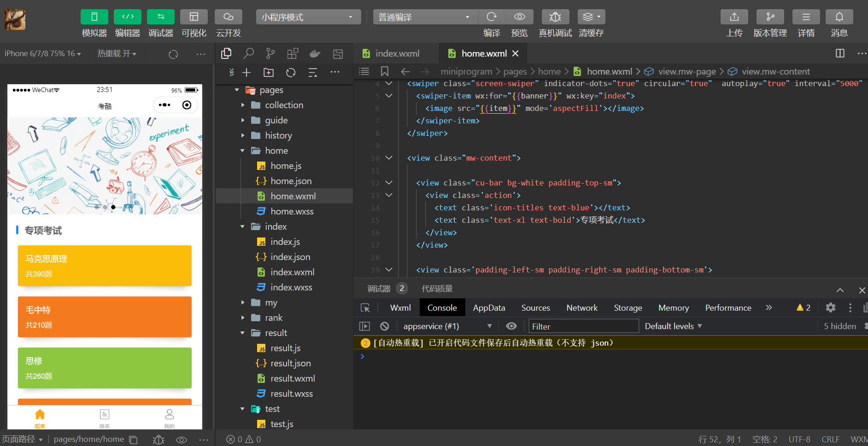Click the console Filter input field
The height and width of the screenshot is (446, 868).
click(583, 326)
